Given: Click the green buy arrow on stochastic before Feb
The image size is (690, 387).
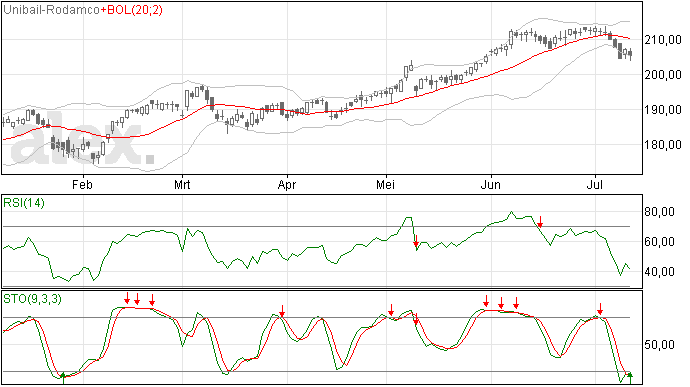Looking at the screenshot, I should coord(63,378).
